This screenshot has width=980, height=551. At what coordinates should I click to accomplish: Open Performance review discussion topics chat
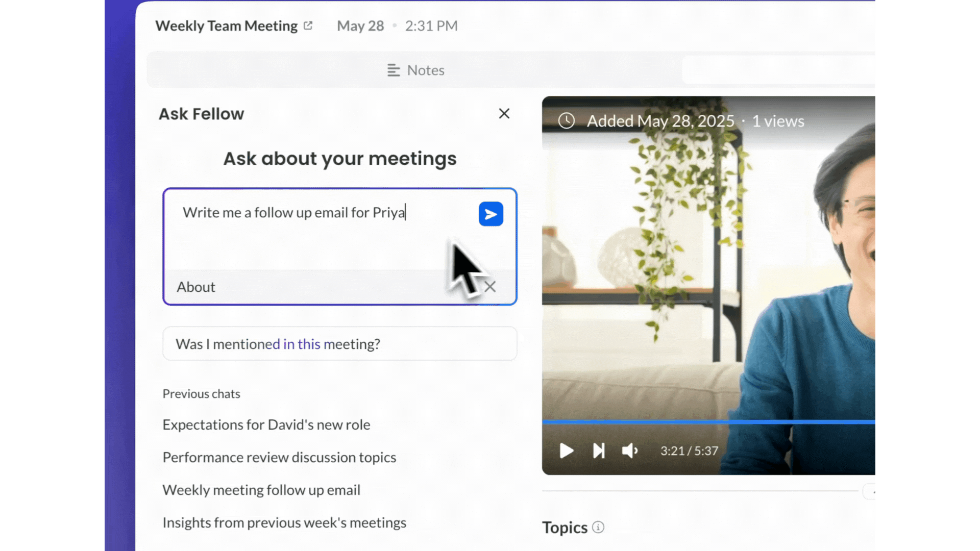click(x=279, y=457)
